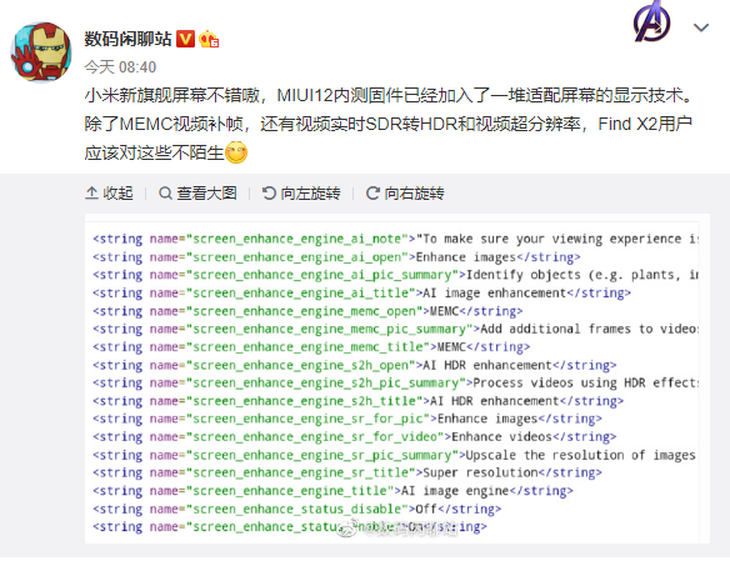Click text "screen_enhance_engine_sr_for_pic"
Viewport: 730px width, 561px height.
pyautogui.click(x=307, y=419)
